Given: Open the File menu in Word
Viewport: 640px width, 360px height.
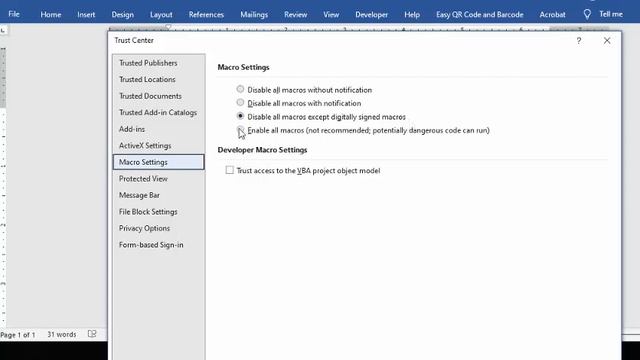Looking at the screenshot, I should (14, 14).
